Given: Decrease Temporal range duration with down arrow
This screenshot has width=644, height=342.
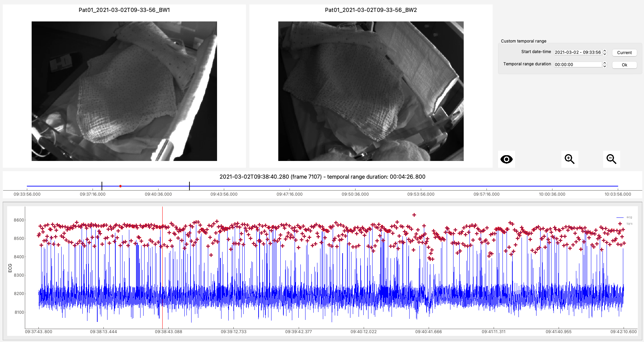Looking at the screenshot, I should 605,66.
